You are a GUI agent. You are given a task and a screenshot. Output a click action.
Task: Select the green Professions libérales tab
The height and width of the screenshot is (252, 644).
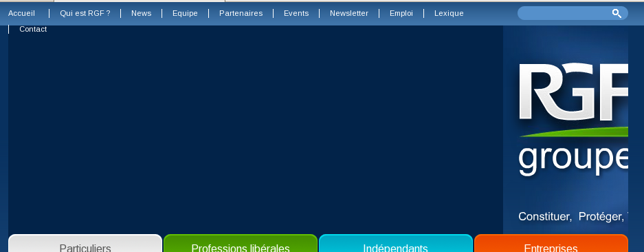point(241,243)
